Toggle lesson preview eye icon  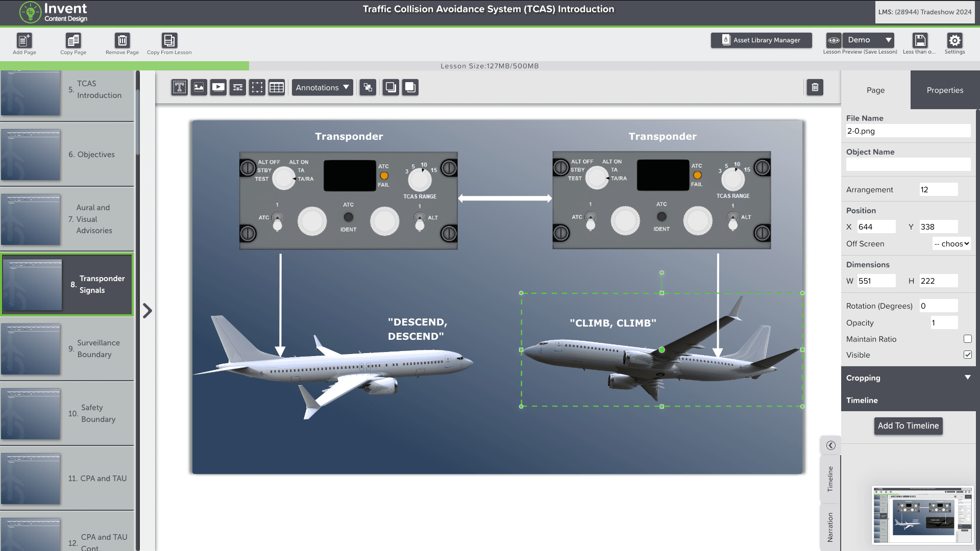click(x=834, y=40)
